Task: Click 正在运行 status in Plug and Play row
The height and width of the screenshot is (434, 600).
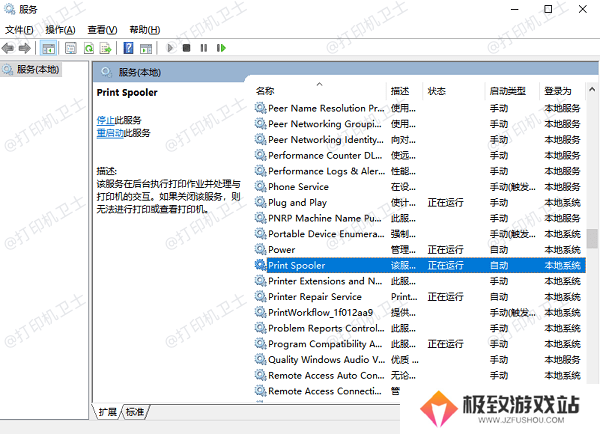Action: (x=445, y=202)
